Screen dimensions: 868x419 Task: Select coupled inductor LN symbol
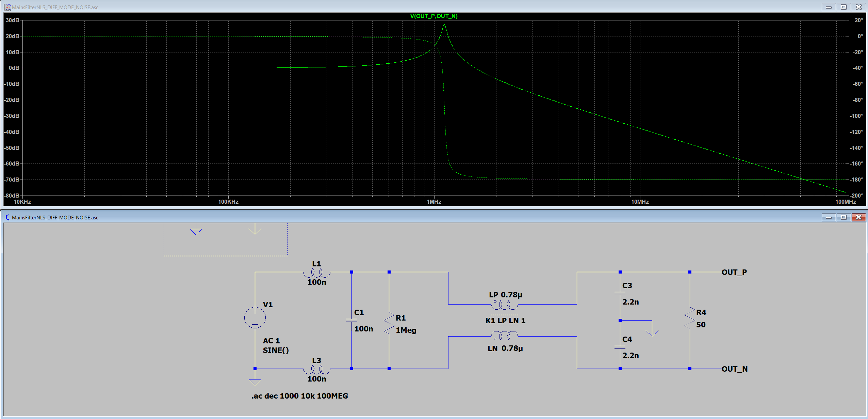pos(504,336)
